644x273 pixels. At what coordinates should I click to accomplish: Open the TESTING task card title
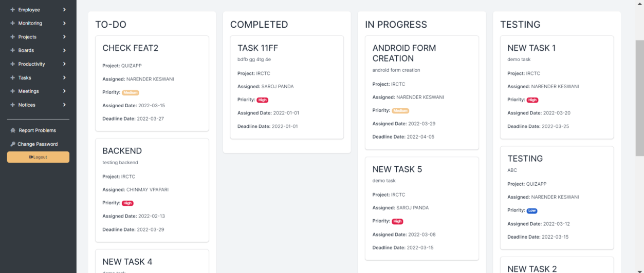point(525,159)
